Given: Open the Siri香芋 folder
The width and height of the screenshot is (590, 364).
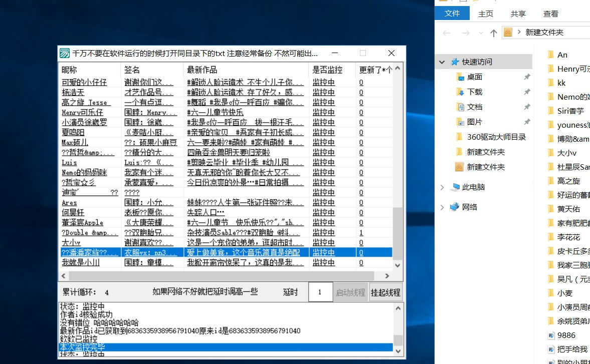Looking at the screenshot, I should coord(570,111).
